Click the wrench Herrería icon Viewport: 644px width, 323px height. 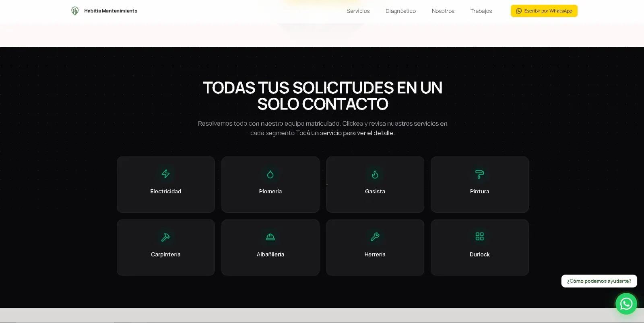[375, 237]
